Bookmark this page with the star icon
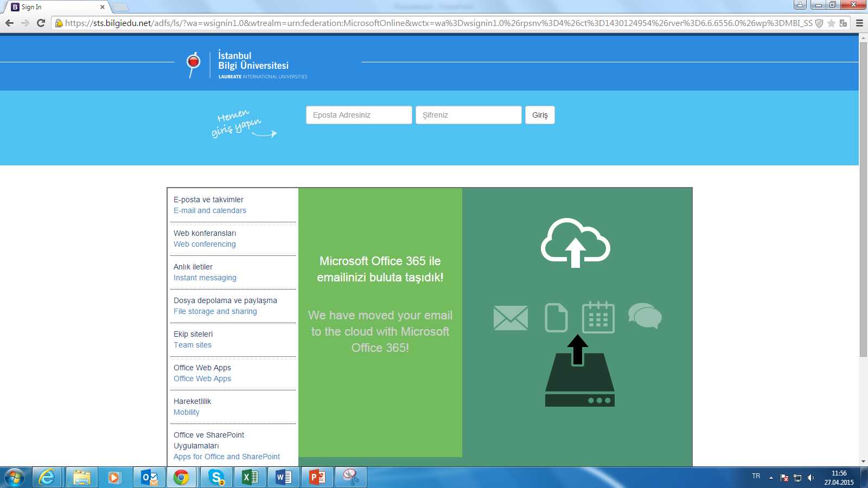868x488 pixels. click(831, 23)
